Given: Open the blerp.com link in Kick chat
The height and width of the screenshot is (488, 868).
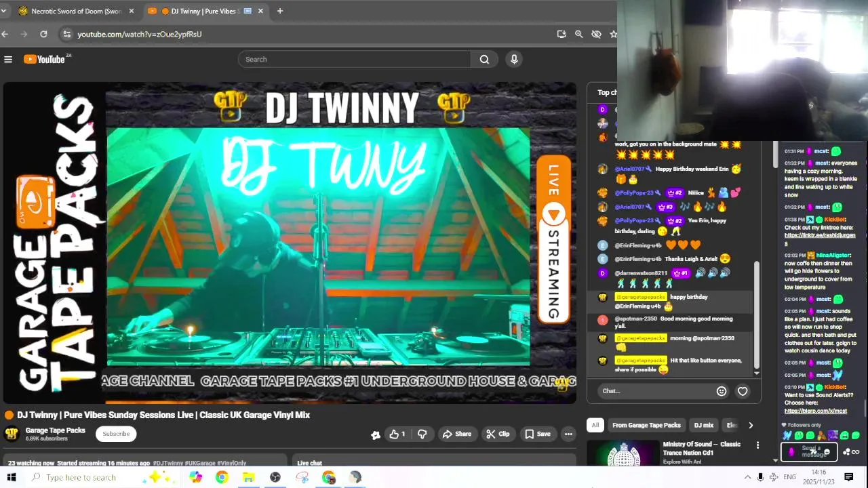Looking at the screenshot, I should coord(816,411).
